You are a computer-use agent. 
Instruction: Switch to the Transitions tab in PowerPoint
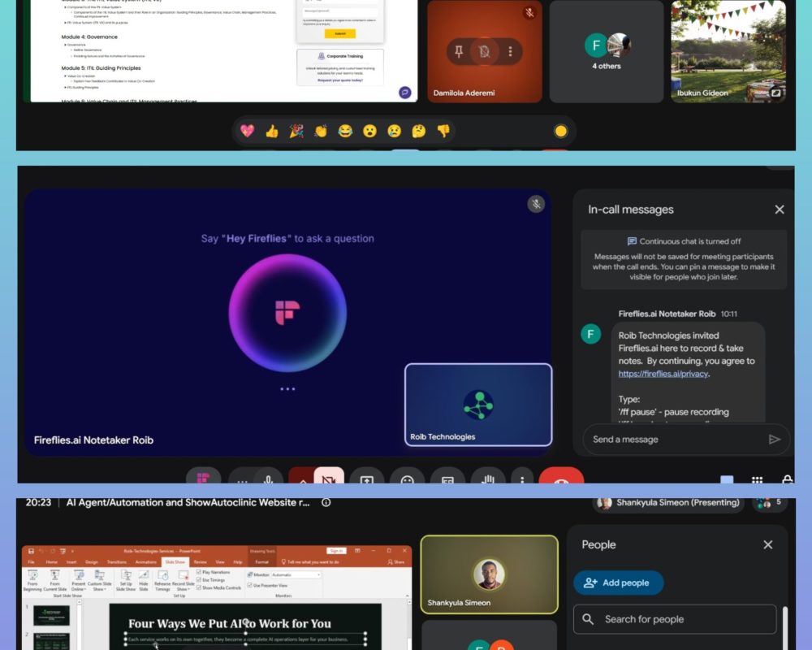pos(116,562)
